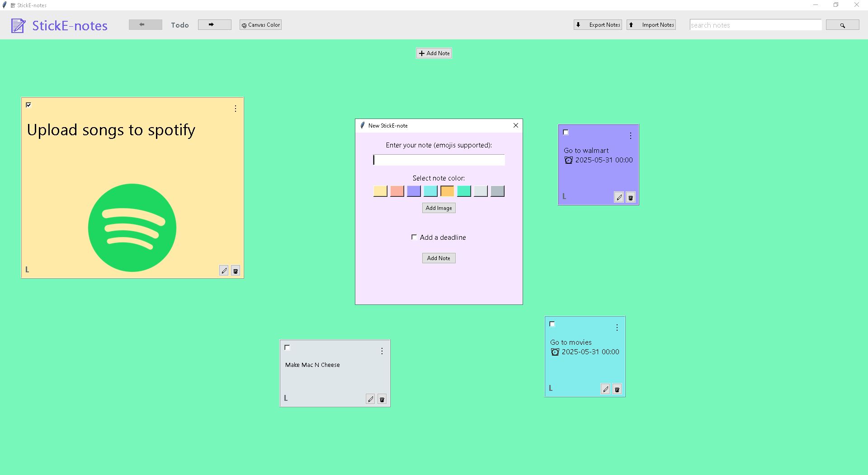Delete the Go to walmart note
Viewport: 868px width, 475px height.
[631, 197]
